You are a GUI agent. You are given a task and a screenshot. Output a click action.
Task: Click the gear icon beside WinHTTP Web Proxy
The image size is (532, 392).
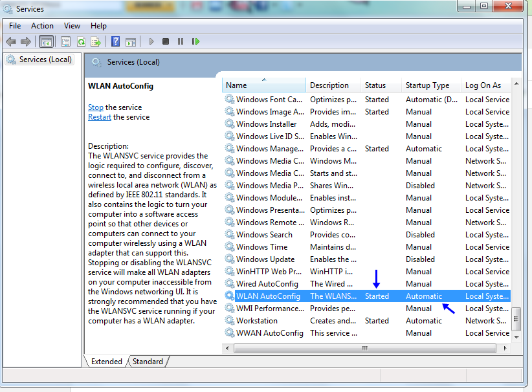(230, 271)
